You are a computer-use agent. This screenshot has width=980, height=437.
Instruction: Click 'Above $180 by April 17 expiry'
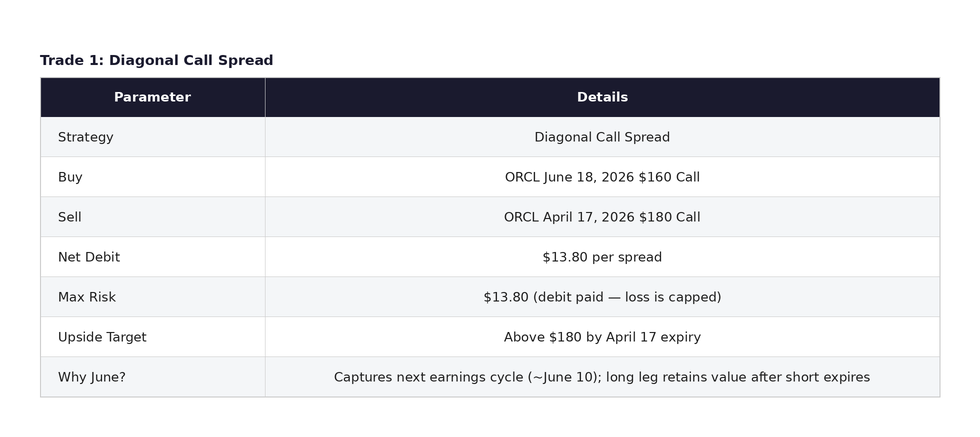pyautogui.click(x=602, y=337)
